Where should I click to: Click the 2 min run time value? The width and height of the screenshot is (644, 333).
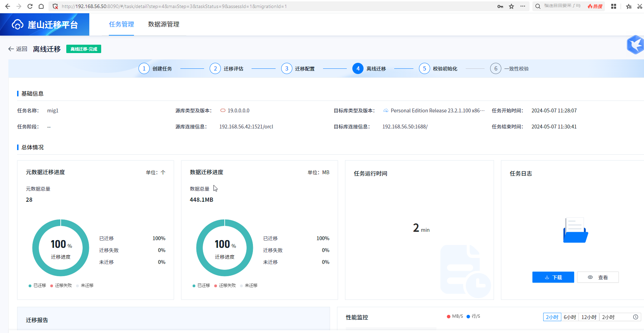421,228
